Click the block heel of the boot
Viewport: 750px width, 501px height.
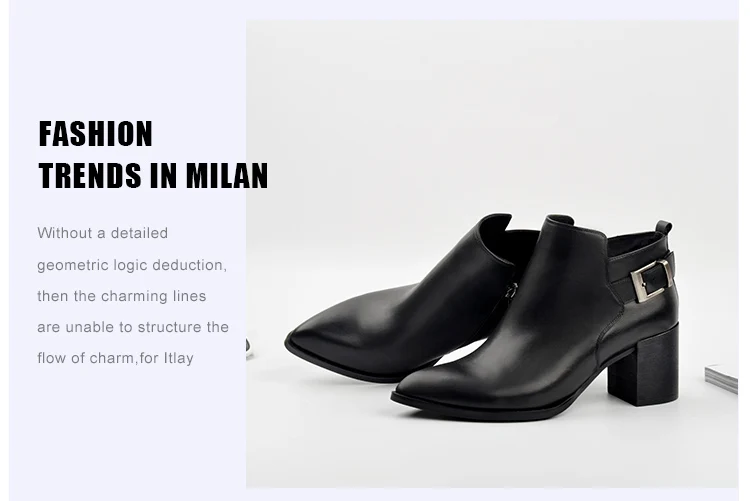pos(643,364)
